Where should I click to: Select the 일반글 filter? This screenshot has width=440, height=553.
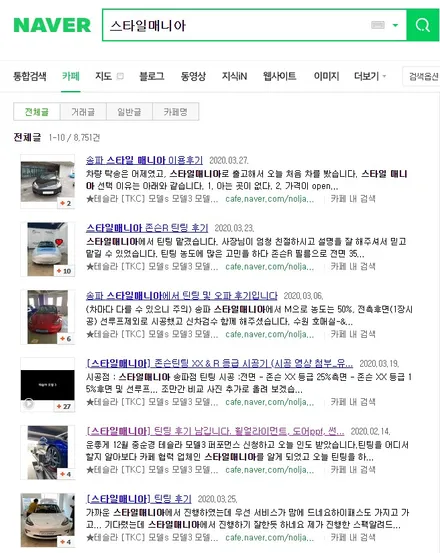[129, 112]
